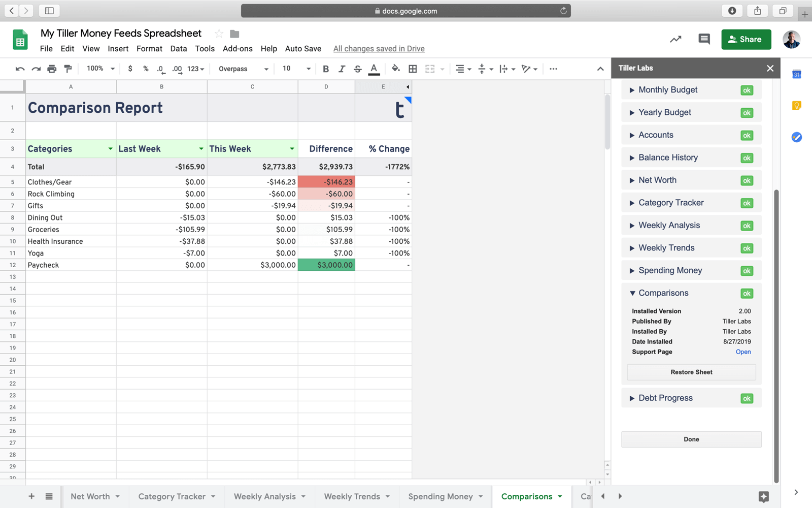
Task: Open the fill color picker
Action: pos(395,69)
